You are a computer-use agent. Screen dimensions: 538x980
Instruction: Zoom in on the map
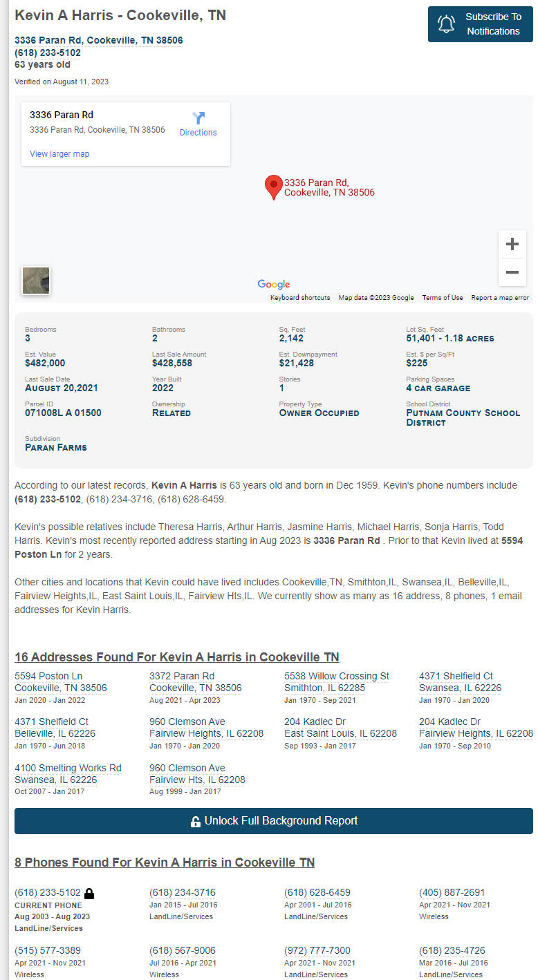512,244
